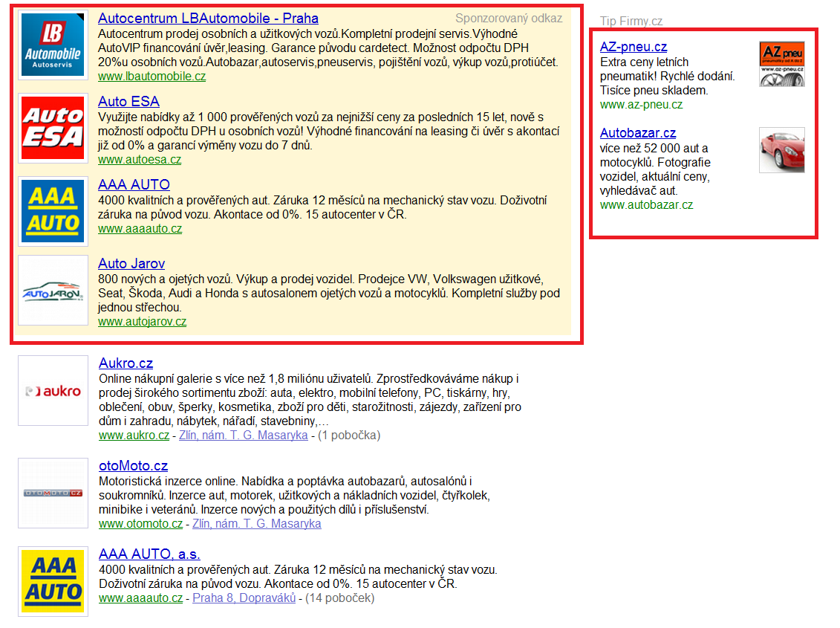Open the Auto ESA title link
The image size is (840, 628).
point(128,101)
